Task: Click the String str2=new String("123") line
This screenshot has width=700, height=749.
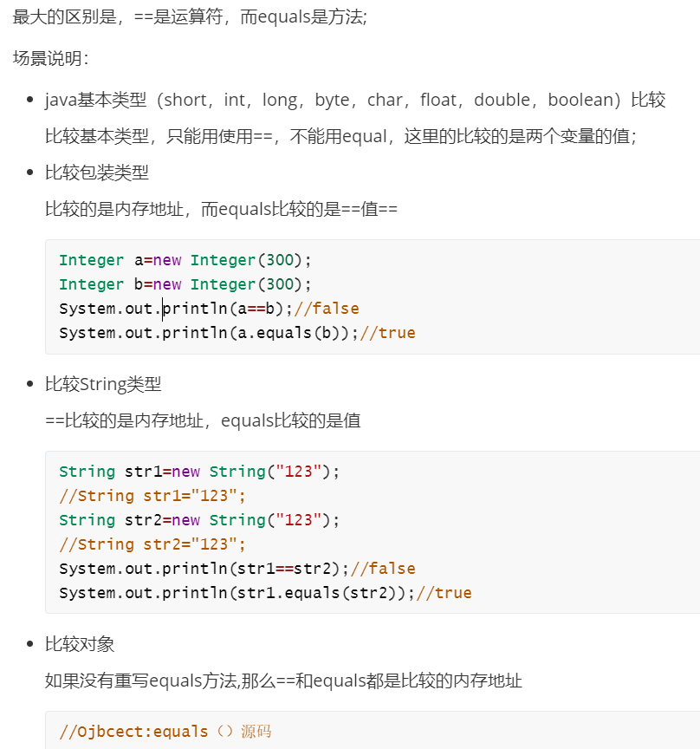Action: coord(199,520)
